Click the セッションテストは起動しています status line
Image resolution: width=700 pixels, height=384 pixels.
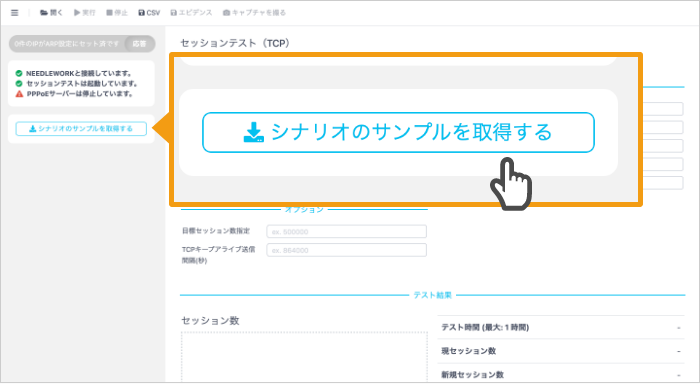tap(76, 83)
